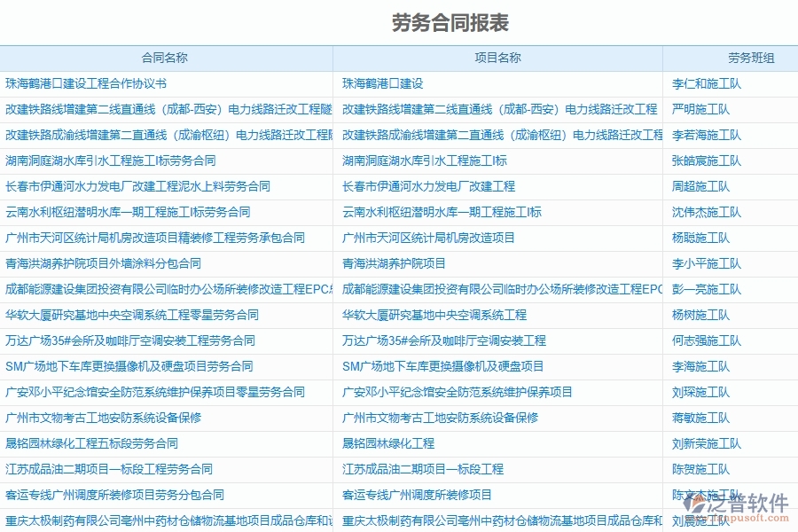Open 李仁和施工队 crew details

pyautogui.click(x=701, y=84)
